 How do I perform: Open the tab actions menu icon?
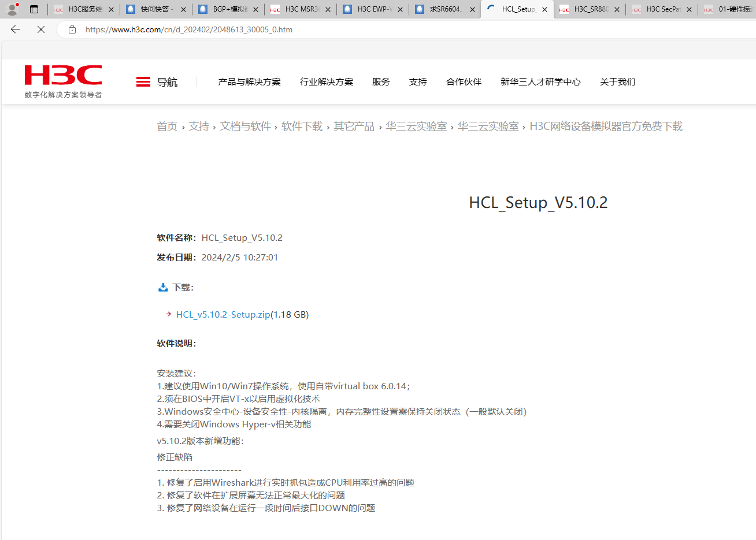34,9
